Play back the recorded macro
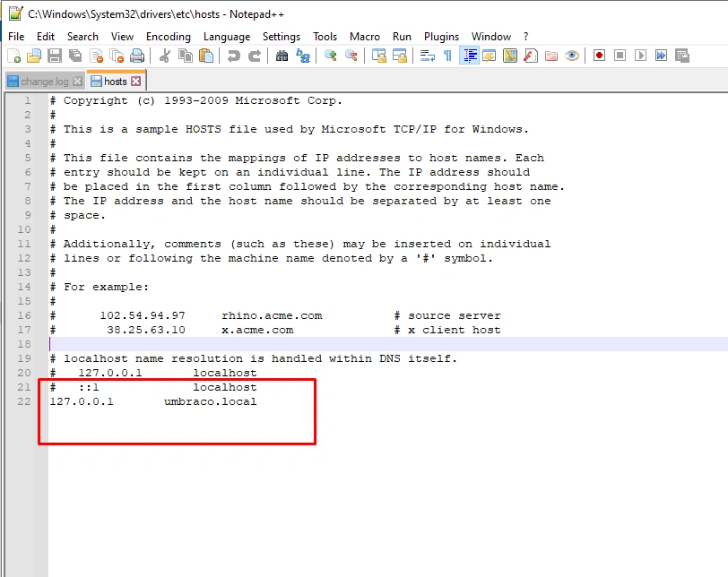This screenshot has width=728, height=577. click(640, 56)
